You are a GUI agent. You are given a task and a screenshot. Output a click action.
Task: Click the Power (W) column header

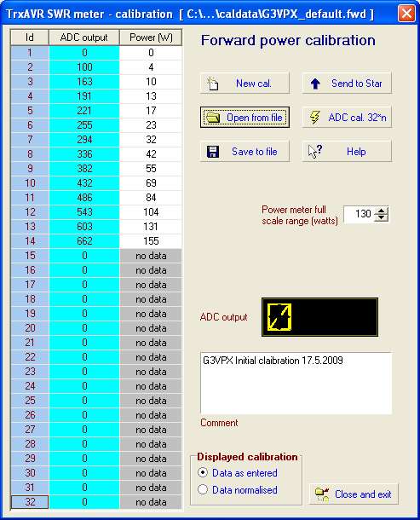tap(151, 38)
